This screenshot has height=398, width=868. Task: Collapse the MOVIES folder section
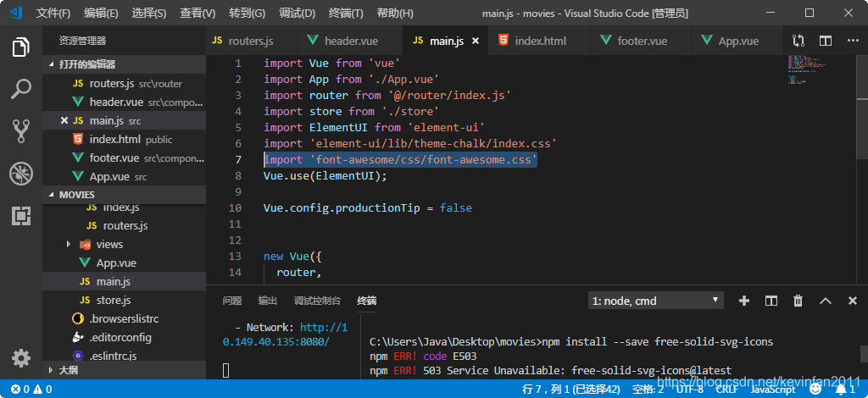[x=124, y=195]
